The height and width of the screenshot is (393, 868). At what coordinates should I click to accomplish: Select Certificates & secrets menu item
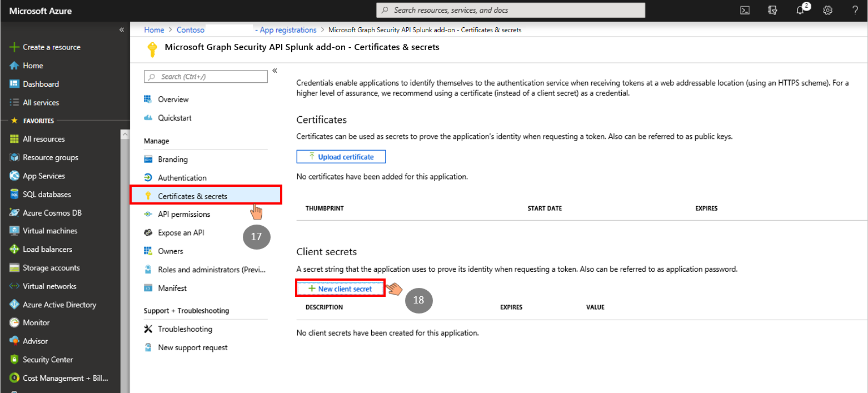206,196
